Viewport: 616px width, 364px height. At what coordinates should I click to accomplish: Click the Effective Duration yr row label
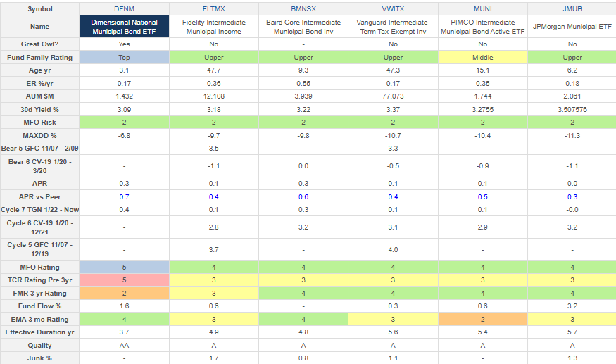click(x=39, y=332)
